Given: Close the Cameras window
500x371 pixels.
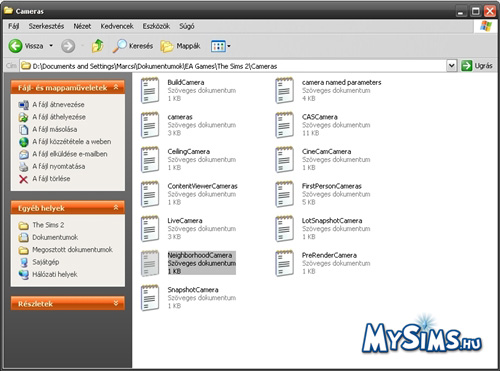Looking at the screenshot, I should [x=490, y=11].
